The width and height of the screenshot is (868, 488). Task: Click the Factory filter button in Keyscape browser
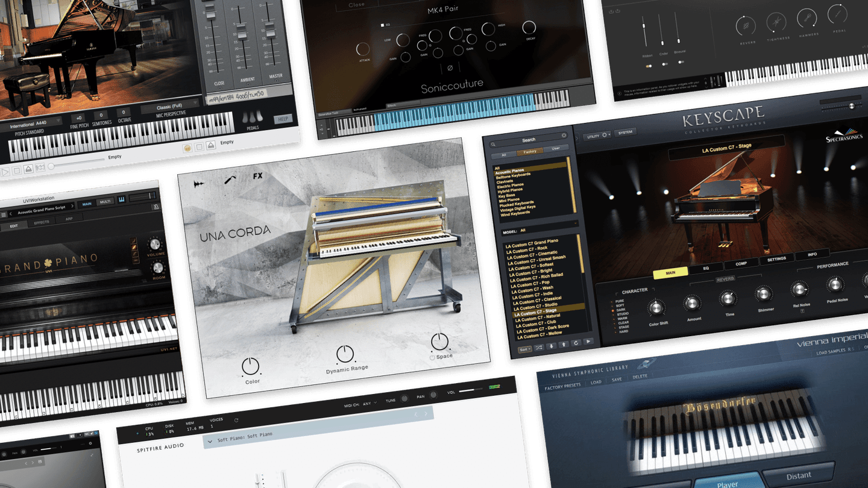point(530,152)
